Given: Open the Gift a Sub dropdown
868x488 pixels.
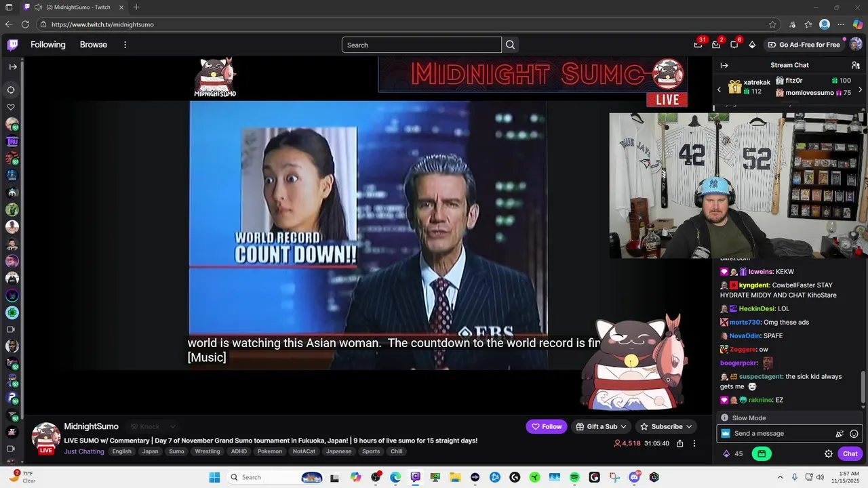Looking at the screenshot, I should tap(601, 426).
